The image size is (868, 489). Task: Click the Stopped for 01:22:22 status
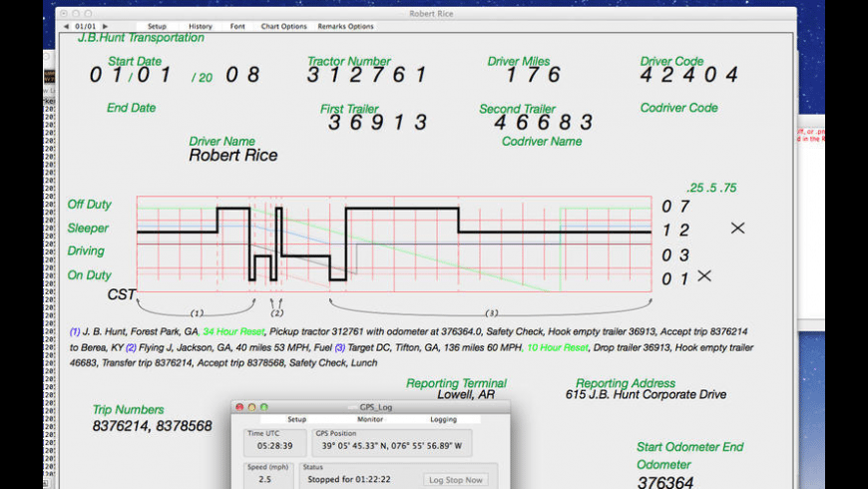click(349, 480)
